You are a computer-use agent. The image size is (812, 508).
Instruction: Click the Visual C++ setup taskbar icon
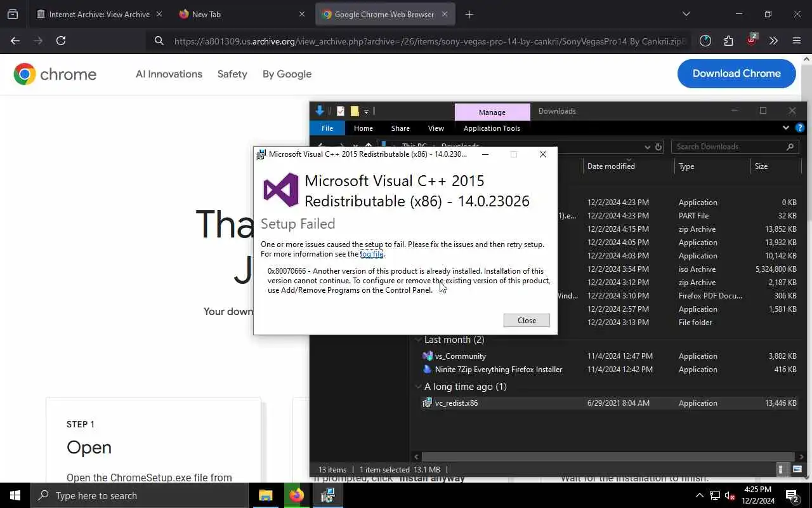pyautogui.click(x=328, y=495)
